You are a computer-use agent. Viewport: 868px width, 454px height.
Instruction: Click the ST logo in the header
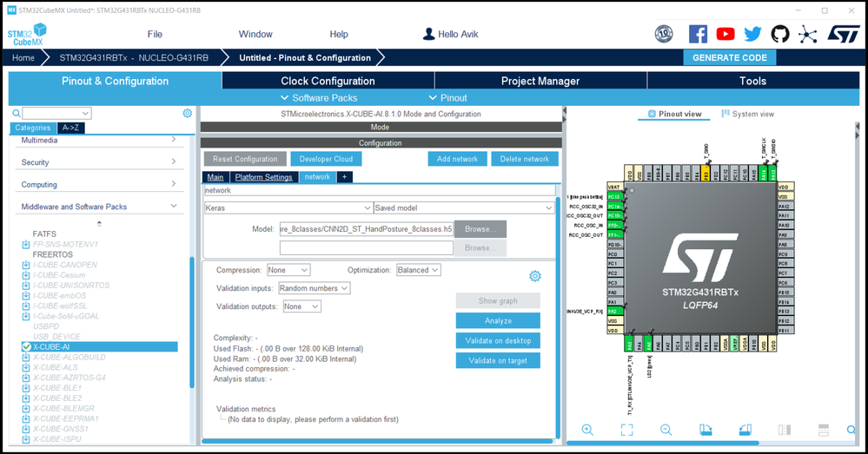[x=844, y=34]
